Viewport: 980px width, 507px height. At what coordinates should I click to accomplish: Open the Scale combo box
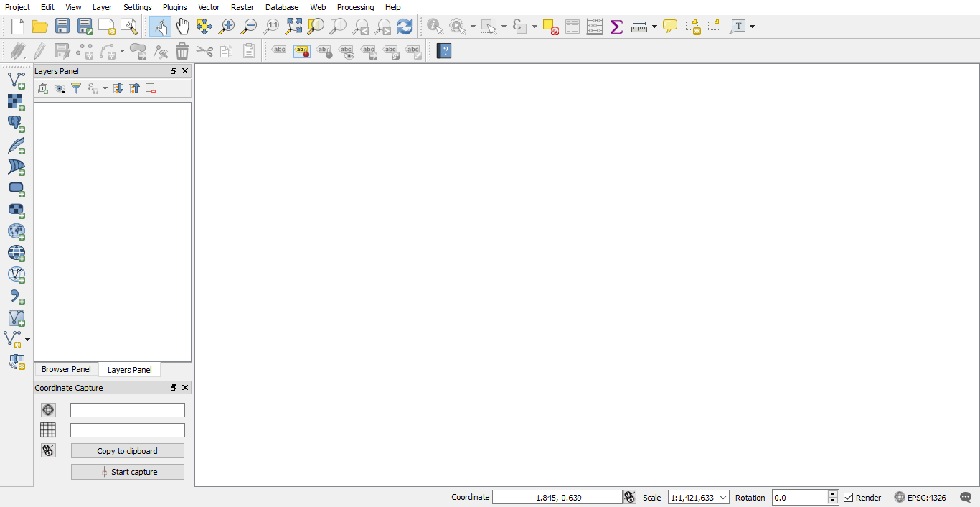point(699,498)
